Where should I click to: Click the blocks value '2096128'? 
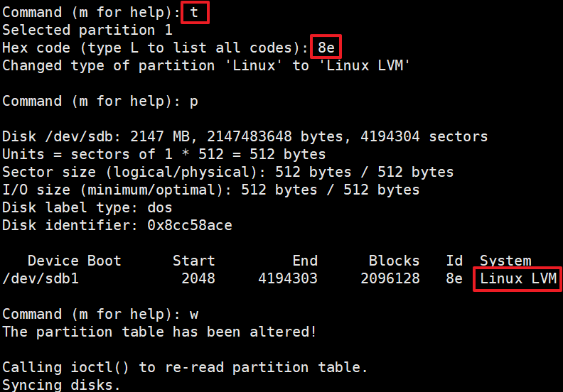coord(390,278)
